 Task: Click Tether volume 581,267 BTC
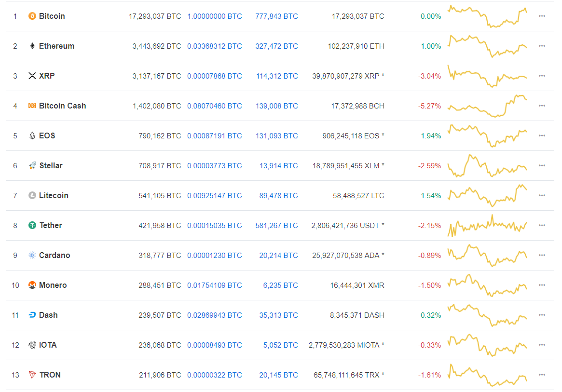point(276,226)
